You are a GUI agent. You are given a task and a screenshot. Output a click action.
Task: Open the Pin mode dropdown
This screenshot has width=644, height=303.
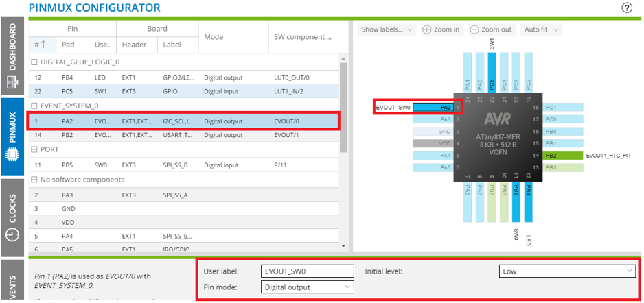click(308, 287)
